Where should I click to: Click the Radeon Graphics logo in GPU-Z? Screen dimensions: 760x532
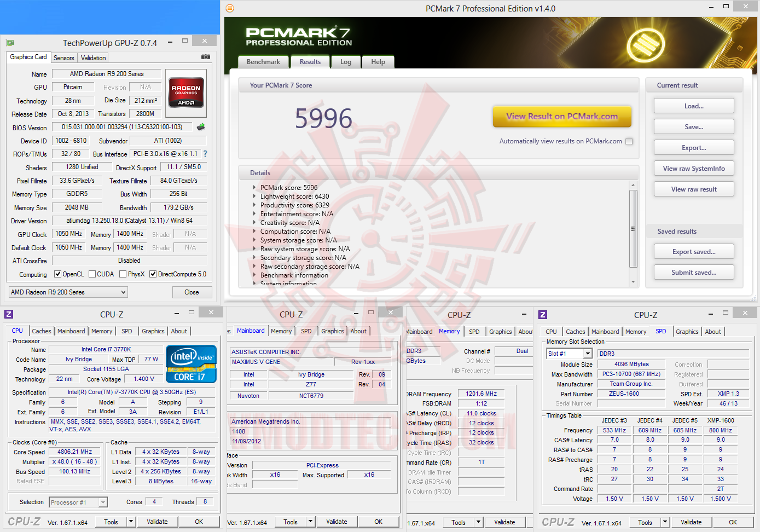pyautogui.click(x=186, y=92)
